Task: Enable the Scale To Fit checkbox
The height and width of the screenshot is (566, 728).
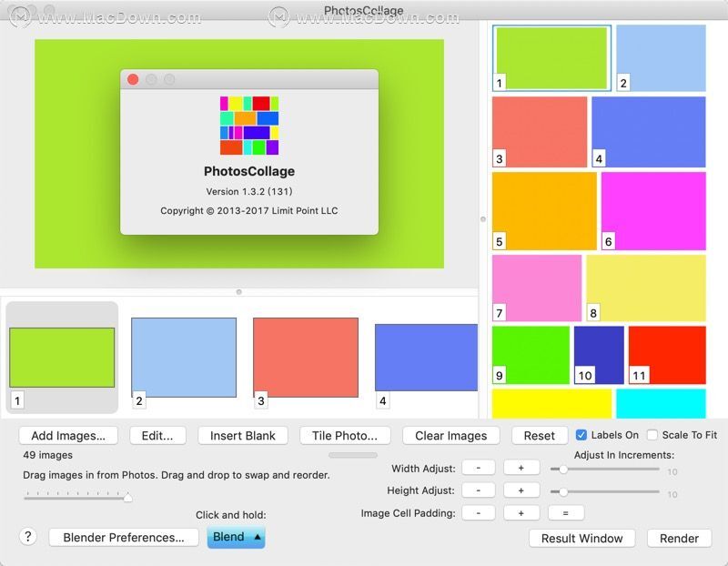Action: pyautogui.click(x=652, y=435)
